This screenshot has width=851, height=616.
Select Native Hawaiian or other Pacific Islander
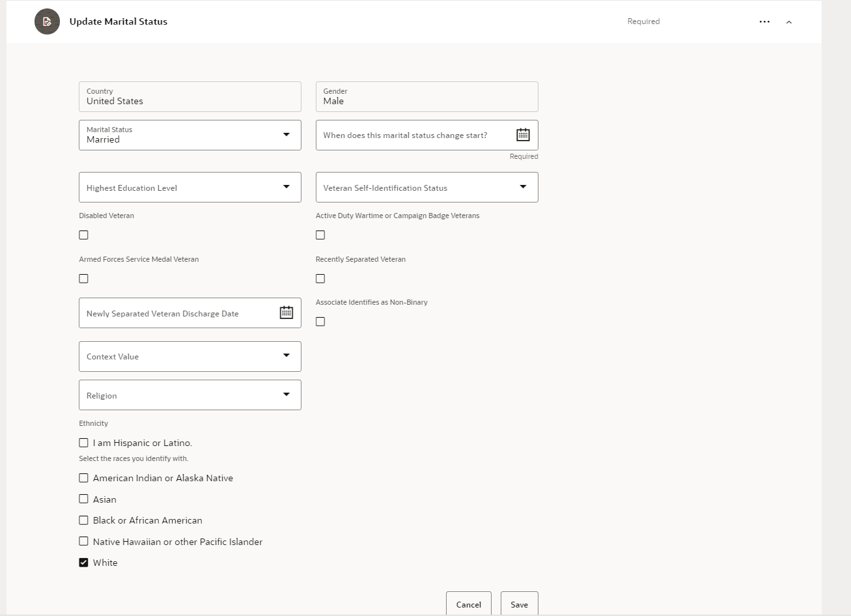click(x=83, y=541)
